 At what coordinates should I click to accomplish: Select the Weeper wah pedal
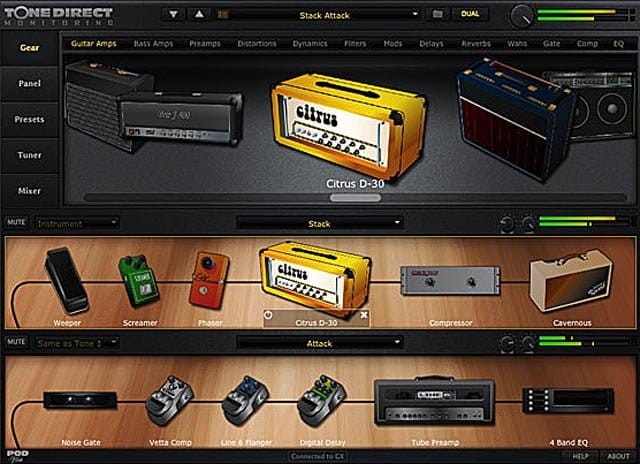pyautogui.click(x=67, y=281)
